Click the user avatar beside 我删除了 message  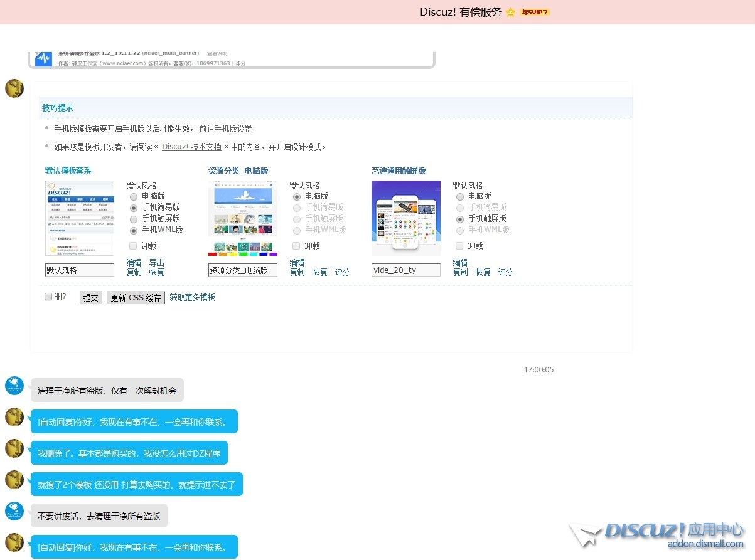(14, 449)
